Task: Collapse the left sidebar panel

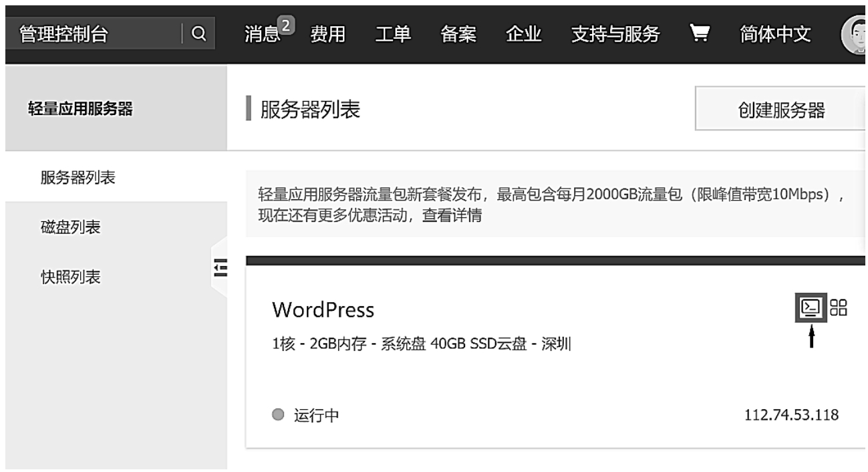Action: pyautogui.click(x=219, y=267)
